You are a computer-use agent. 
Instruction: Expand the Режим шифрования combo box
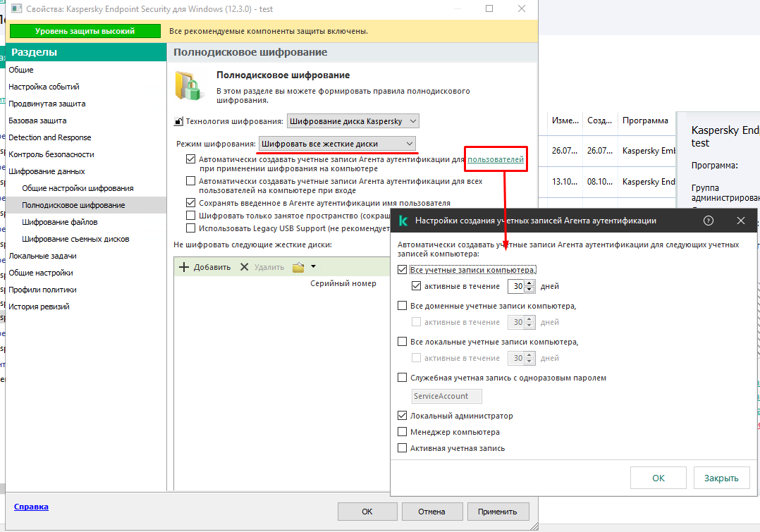coord(337,144)
